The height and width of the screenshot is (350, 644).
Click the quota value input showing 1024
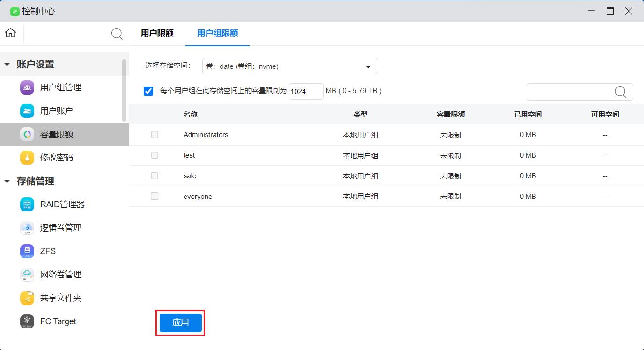pyautogui.click(x=305, y=91)
